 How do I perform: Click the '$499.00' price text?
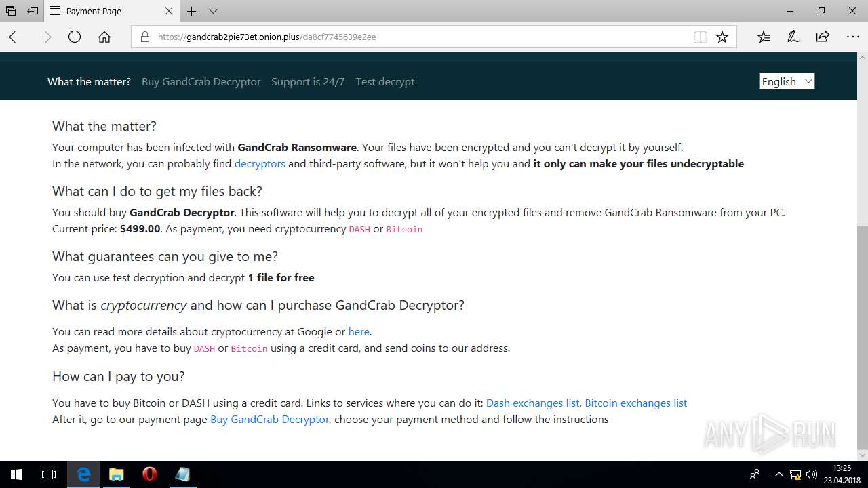140,229
